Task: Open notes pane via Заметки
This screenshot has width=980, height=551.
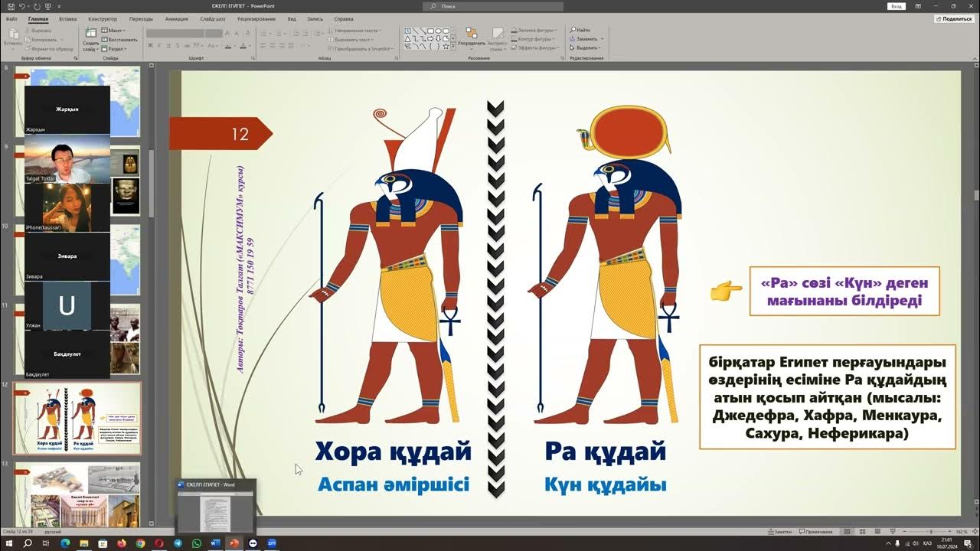Action: click(779, 531)
